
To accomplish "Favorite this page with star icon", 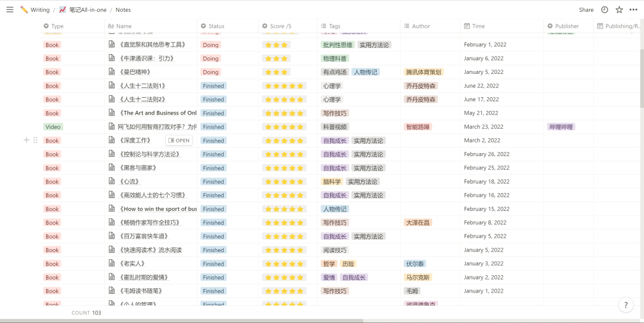I will (x=619, y=10).
